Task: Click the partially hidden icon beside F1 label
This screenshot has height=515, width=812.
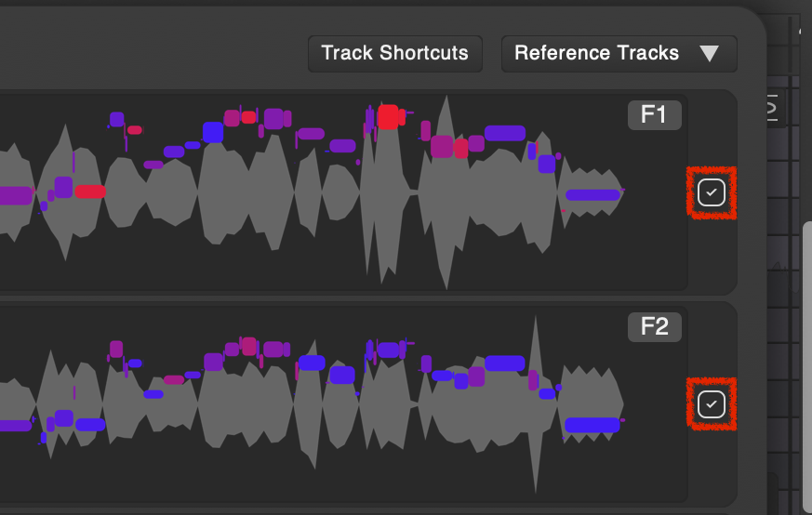Action: (x=771, y=110)
